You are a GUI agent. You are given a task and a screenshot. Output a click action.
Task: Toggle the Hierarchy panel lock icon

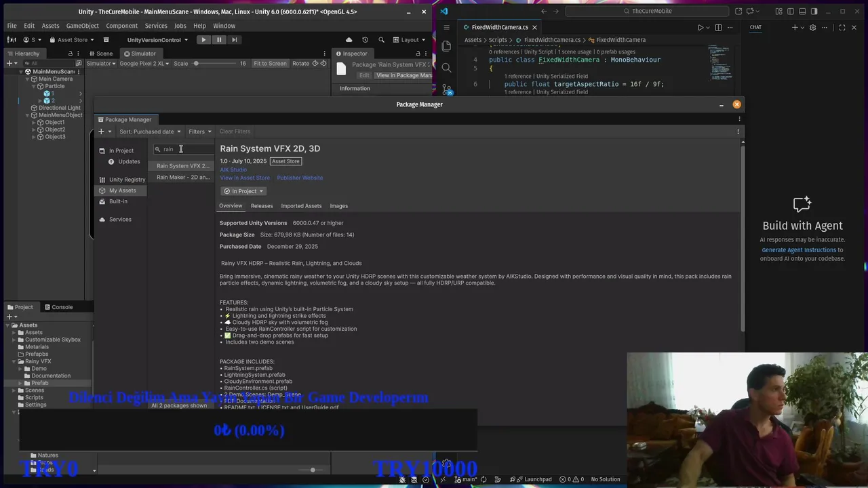pyautogui.click(x=71, y=54)
